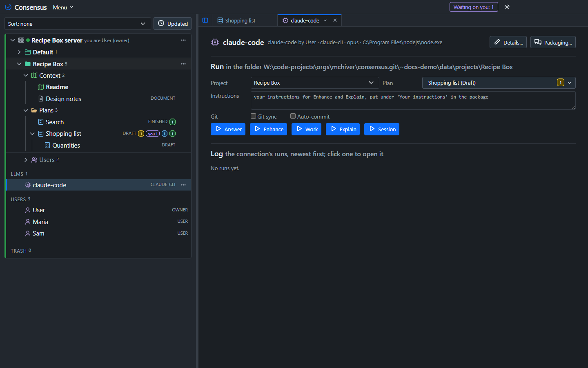
Task: Click the person icon next to User
Action: [x=28, y=210]
